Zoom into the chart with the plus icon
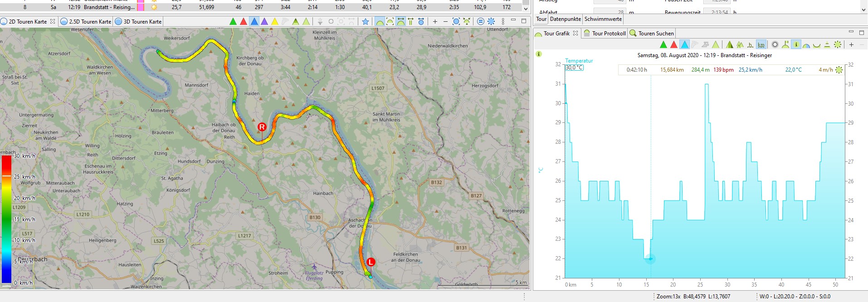 [851, 44]
